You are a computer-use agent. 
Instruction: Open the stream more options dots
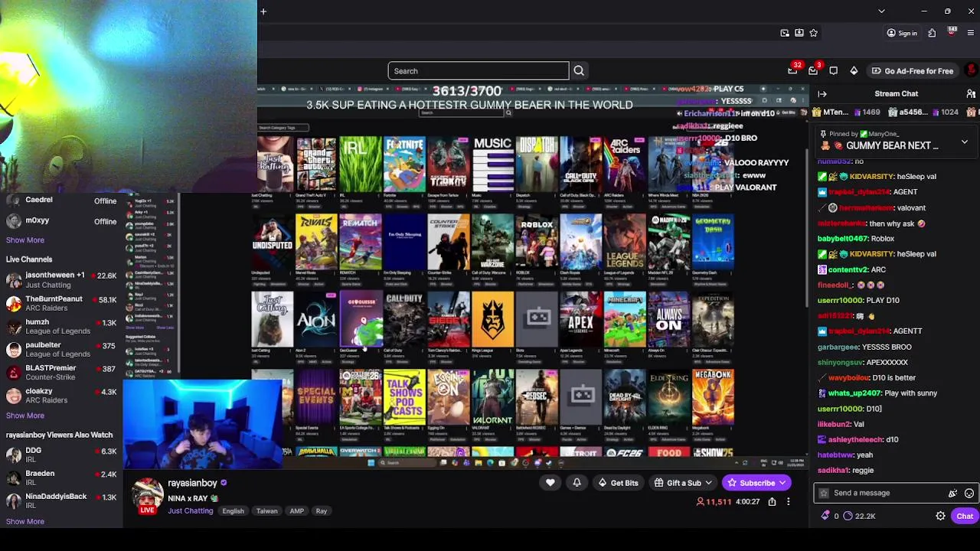pos(788,502)
